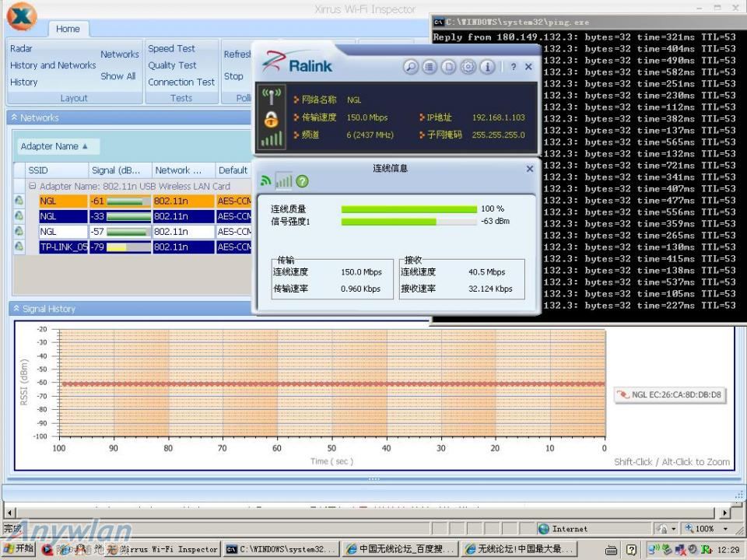Select History and Networks layout

click(53, 65)
